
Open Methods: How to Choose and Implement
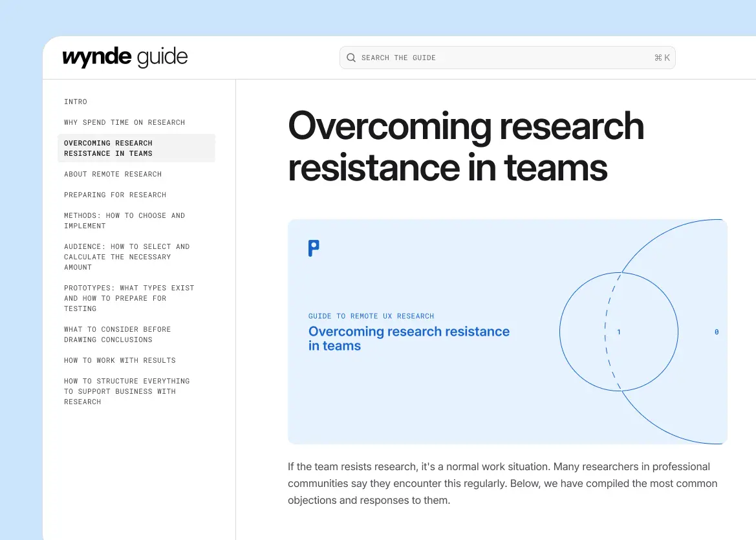coord(124,221)
